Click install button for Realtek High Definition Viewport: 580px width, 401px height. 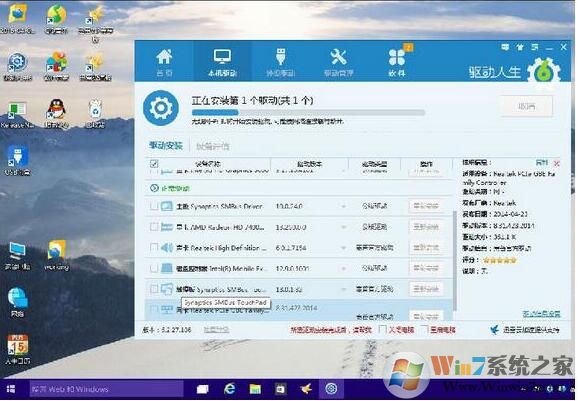pyautogui.click(x=426, y=247)
